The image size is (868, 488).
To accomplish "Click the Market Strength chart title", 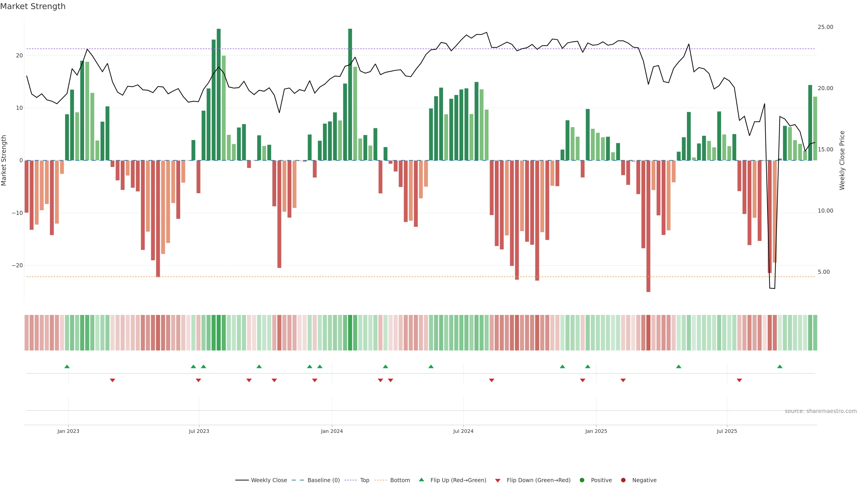I will click(33, 6).
